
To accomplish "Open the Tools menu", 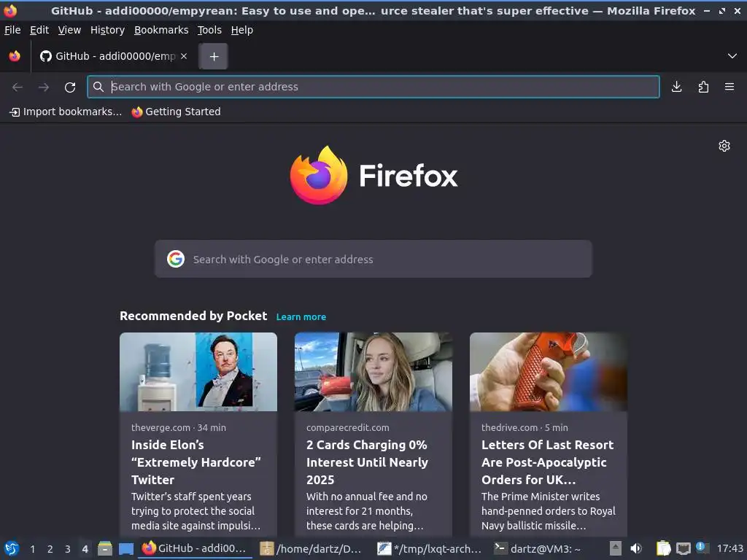I will pyautogui.click(x=209, y=30).
